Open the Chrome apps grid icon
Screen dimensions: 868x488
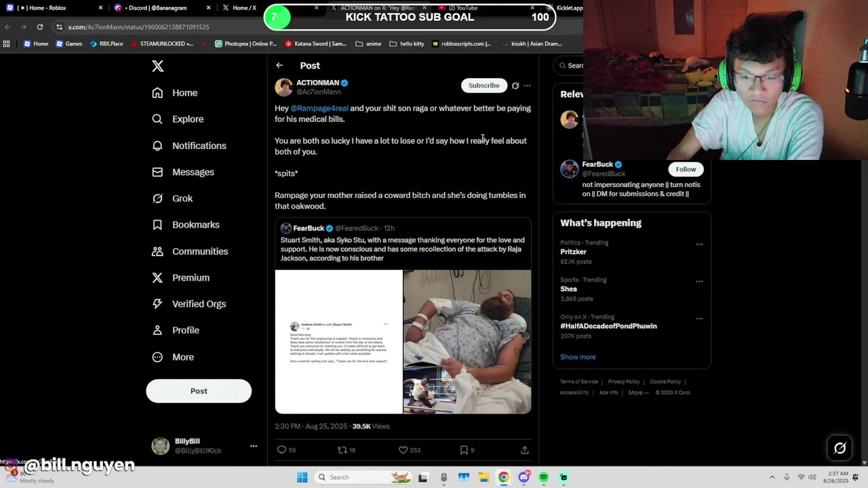coord(7,44)
